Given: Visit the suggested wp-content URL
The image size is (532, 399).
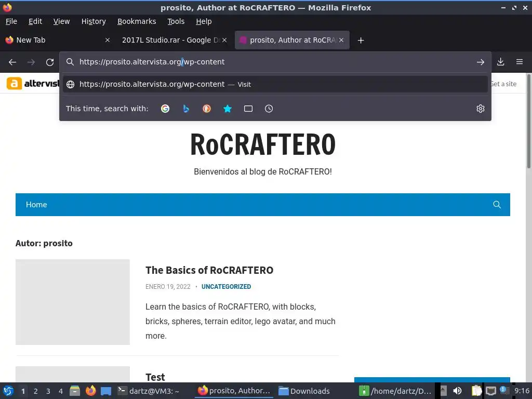Looking at the screenshot, I should click(275, 84).
